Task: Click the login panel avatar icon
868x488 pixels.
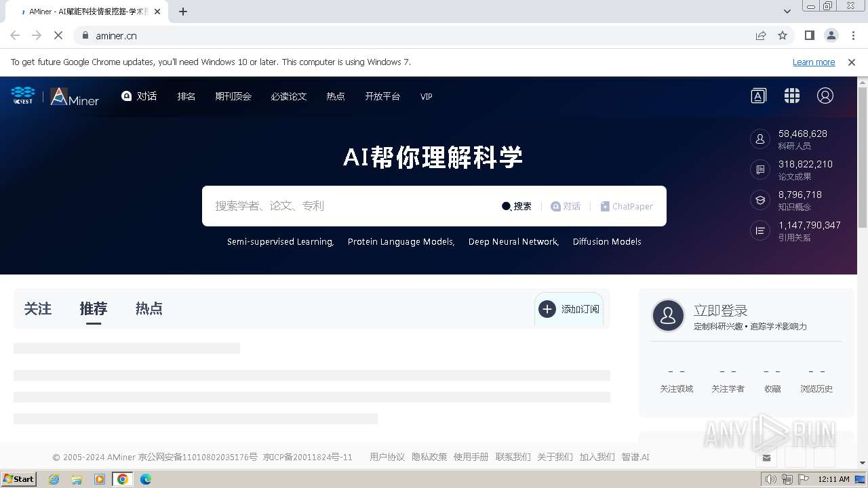Action: coord(668,316)
